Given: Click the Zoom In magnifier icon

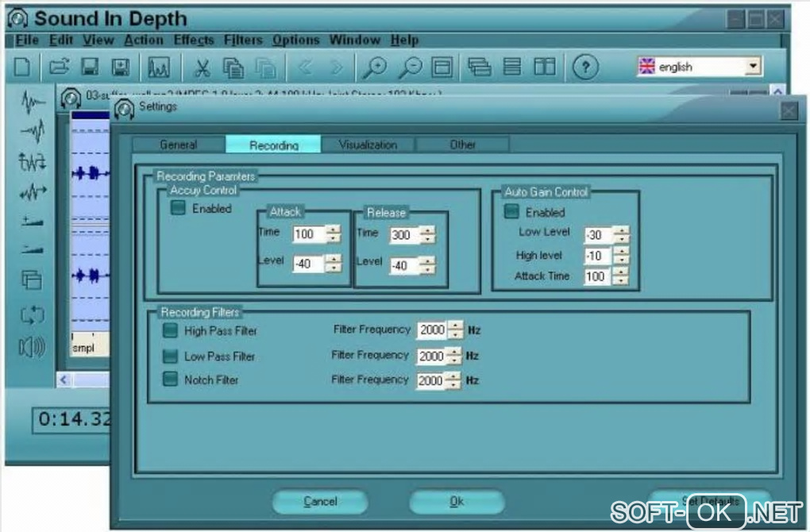Looking at the screenshot, I should pyautogui.click(x=375, y=67).
